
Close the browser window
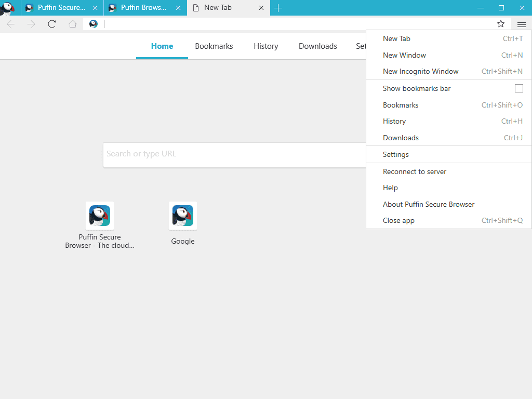[x=522, y=8]
